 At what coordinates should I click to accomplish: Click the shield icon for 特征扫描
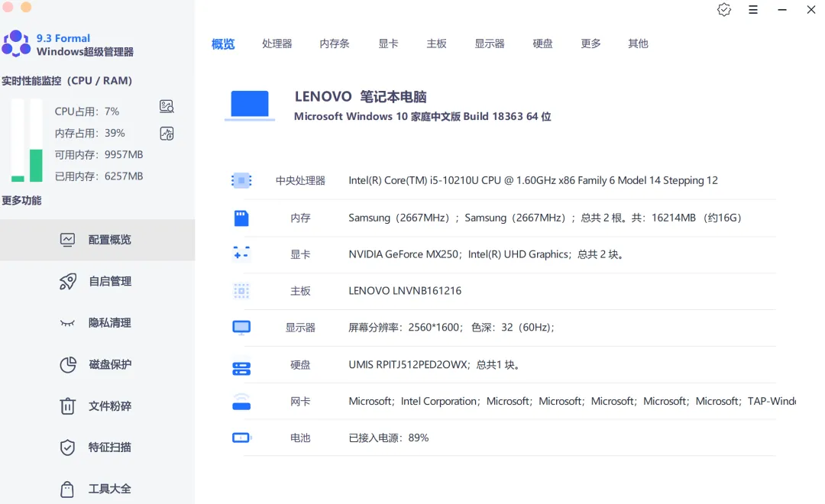tap(68, 447)
